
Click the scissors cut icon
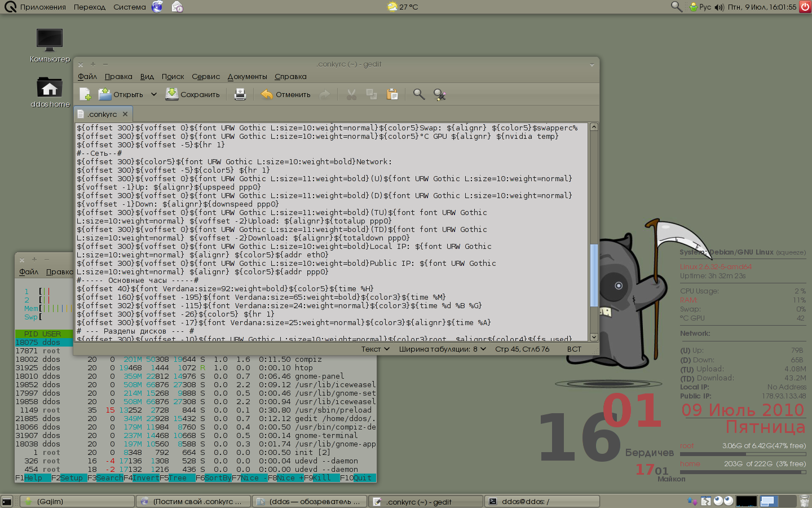click(351, 94)
